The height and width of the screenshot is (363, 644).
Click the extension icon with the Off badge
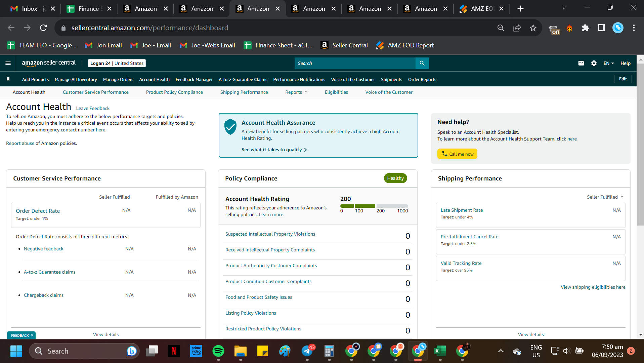554,29
